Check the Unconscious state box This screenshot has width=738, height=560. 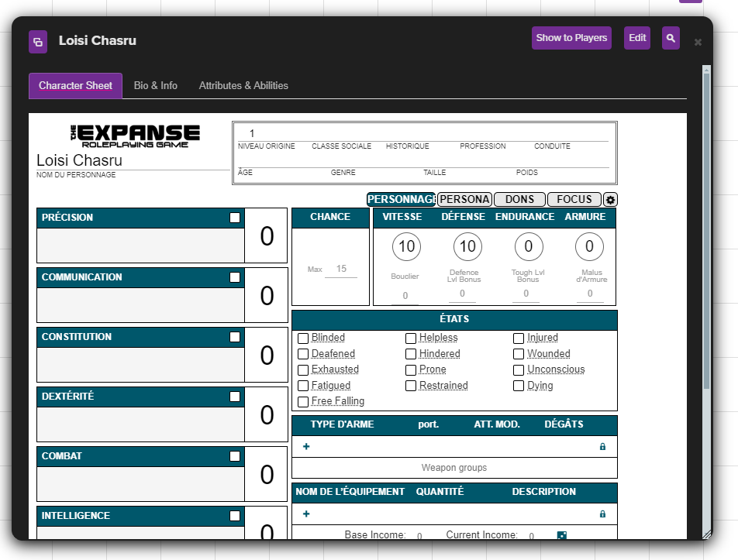tap(519, 369)
